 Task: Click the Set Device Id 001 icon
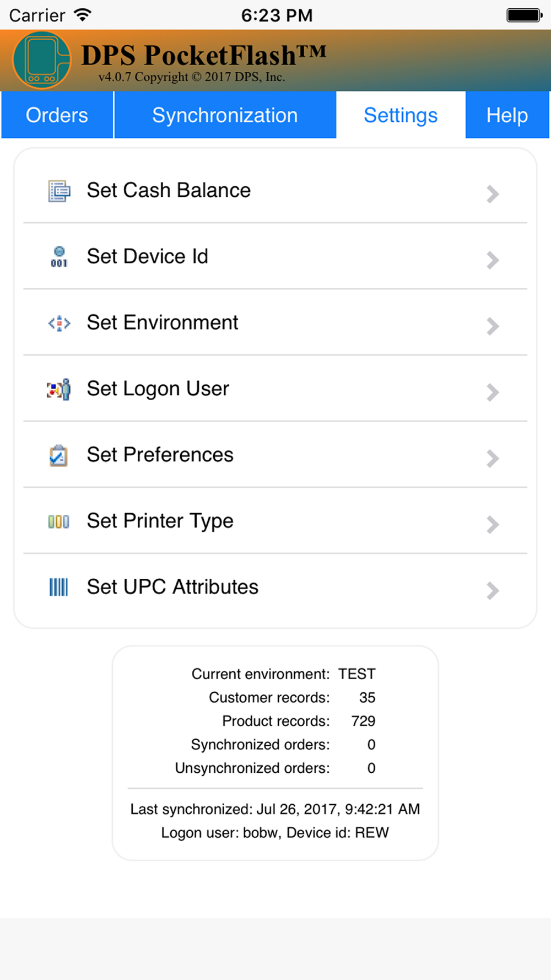[x=59, y=257]
